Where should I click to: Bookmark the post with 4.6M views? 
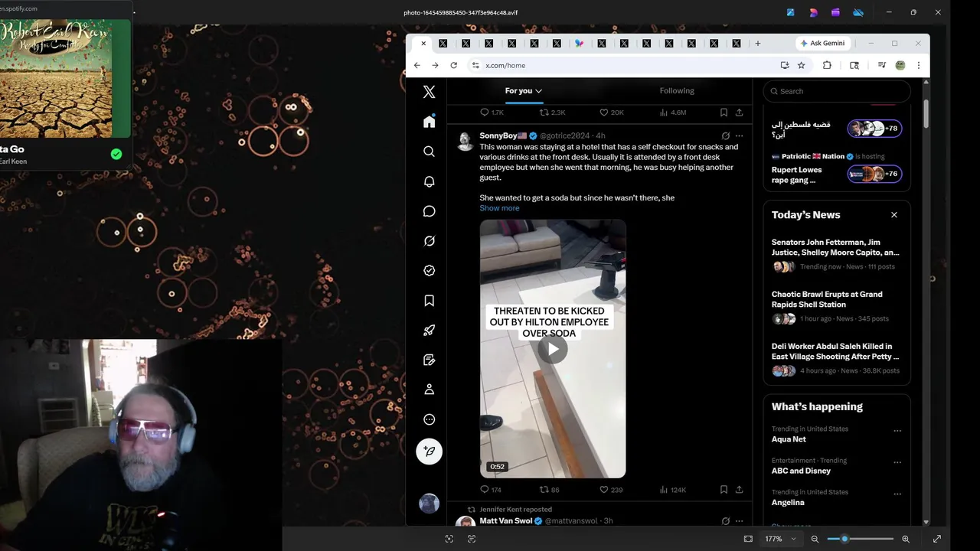(x=724, y=112)
